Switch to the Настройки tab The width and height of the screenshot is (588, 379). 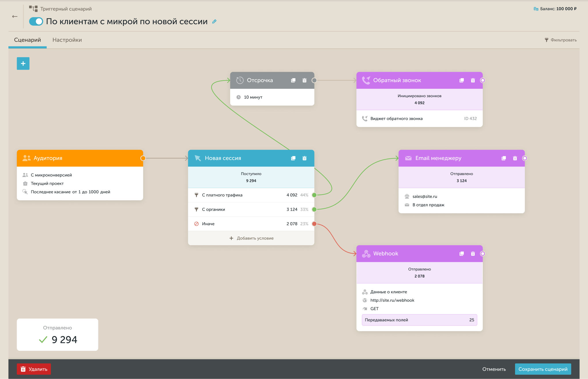click(67, 40)
